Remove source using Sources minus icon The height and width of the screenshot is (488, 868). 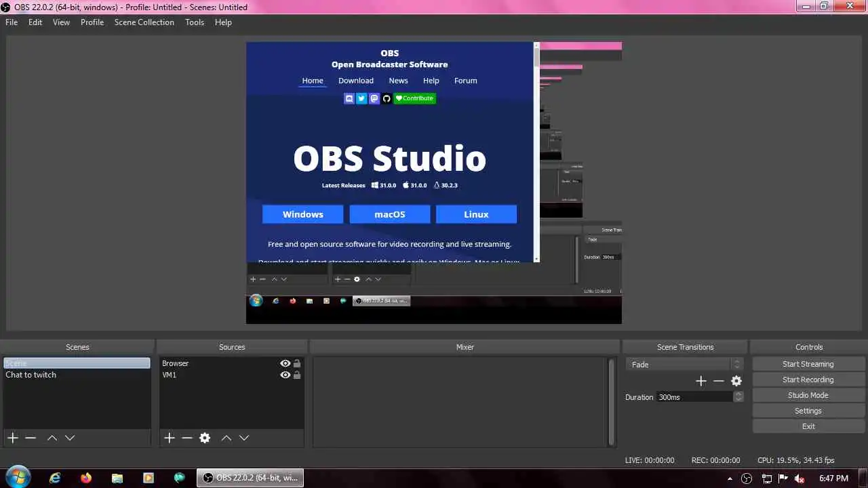tap(187, 438)
